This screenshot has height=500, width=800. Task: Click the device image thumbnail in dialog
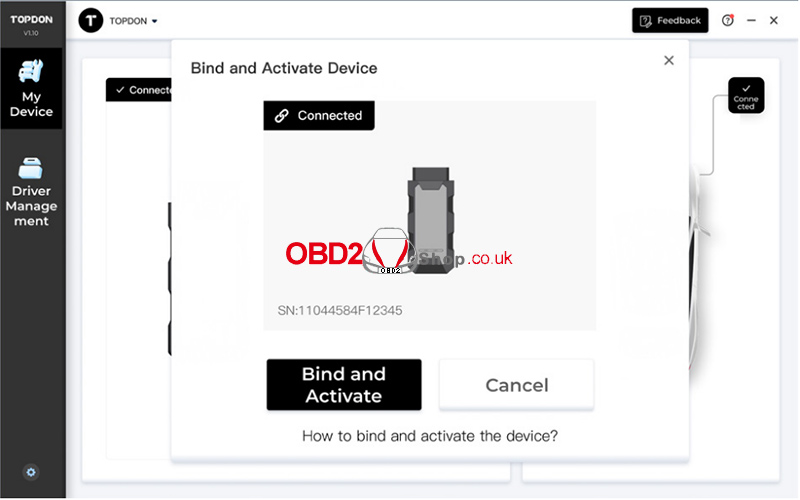tap(431, 220)
